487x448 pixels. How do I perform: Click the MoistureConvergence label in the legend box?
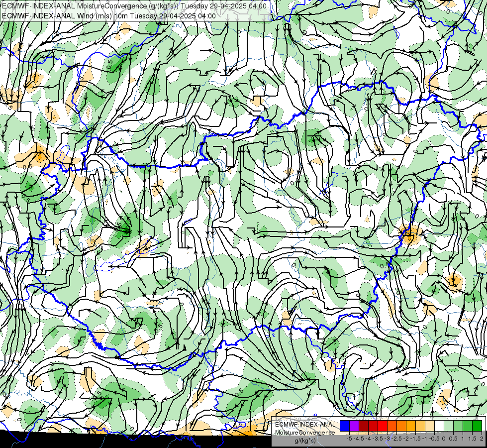[305, 433]
